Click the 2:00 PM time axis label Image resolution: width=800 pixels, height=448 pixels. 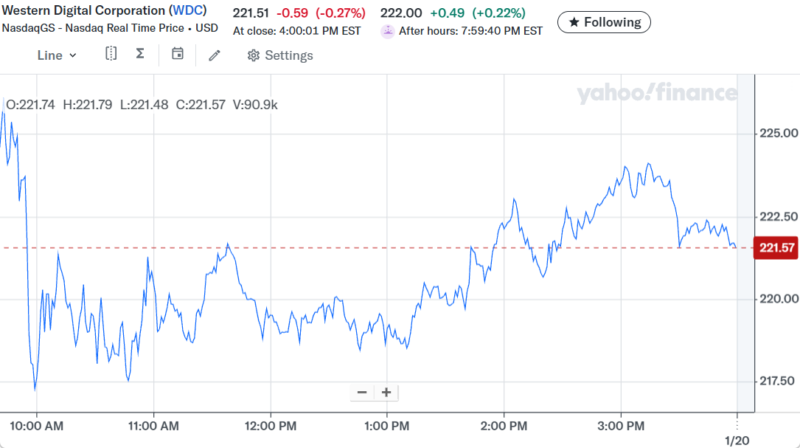pos(504,423)
